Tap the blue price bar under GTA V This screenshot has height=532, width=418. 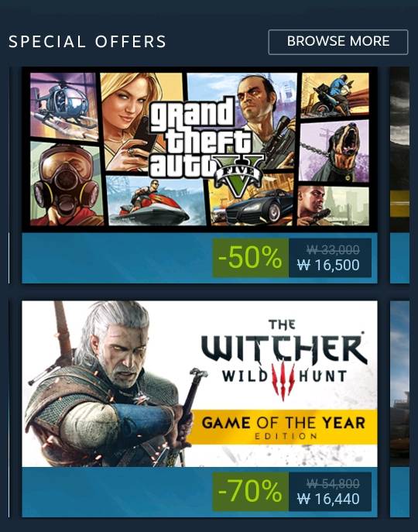pos(200,258)
